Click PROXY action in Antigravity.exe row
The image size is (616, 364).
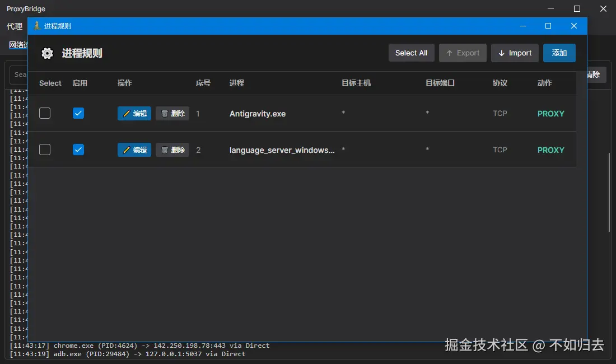click(551, 114)
